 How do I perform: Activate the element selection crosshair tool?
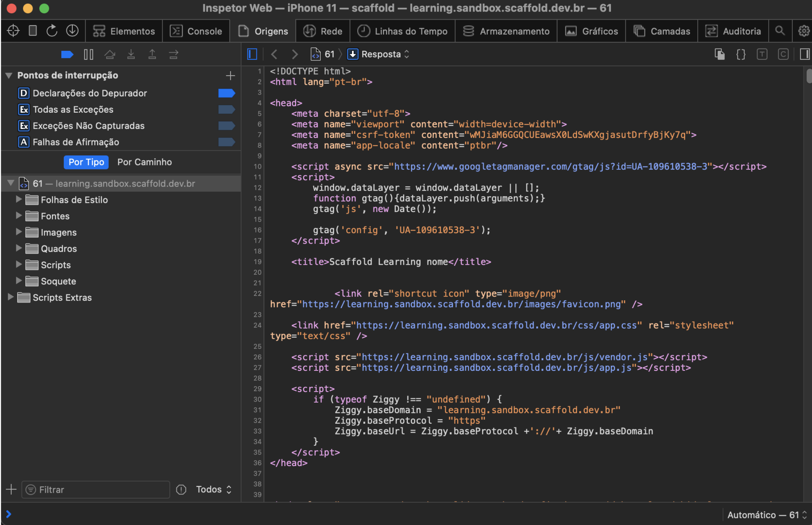pyautogui.click(x=13, y=31)
